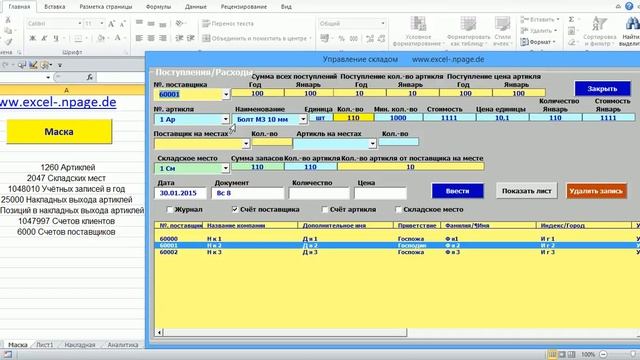Viewport: 640px width, 360px height.
Task: Open the Рецензирование ribbon tab
Action: pyautogui.click(x=244, y=7)
